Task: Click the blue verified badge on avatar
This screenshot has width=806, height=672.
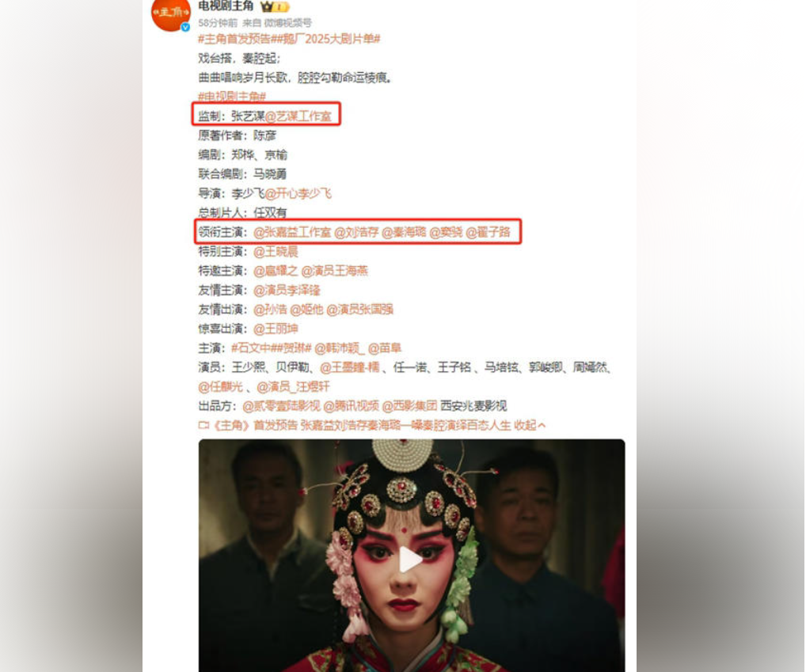Action: point(185,27)
